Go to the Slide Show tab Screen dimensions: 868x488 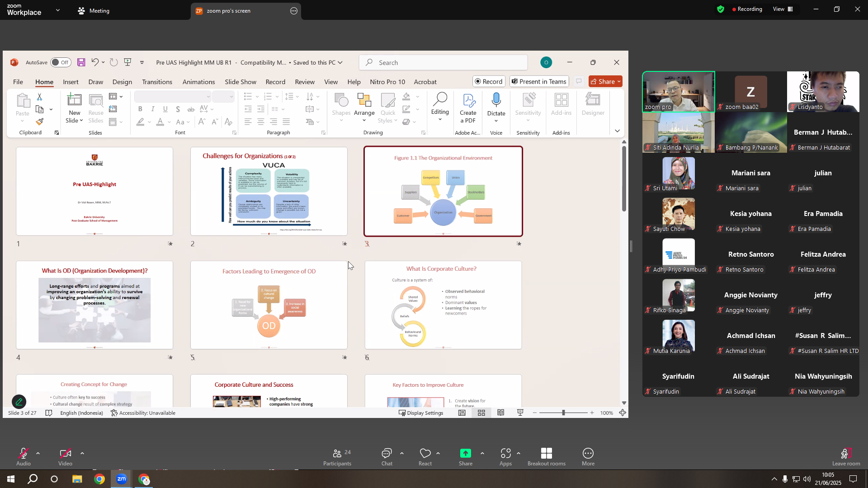pos(241,82)
